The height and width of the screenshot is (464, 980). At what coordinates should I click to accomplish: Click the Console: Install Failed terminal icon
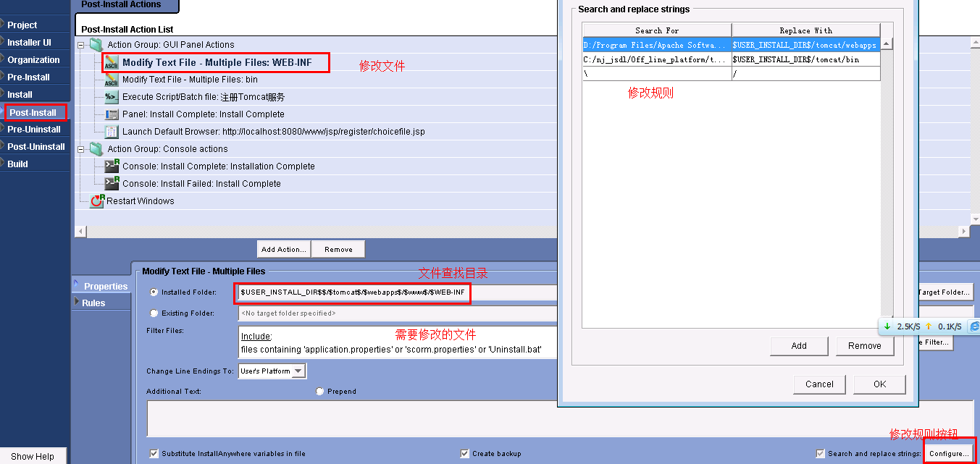pos(112,184)
